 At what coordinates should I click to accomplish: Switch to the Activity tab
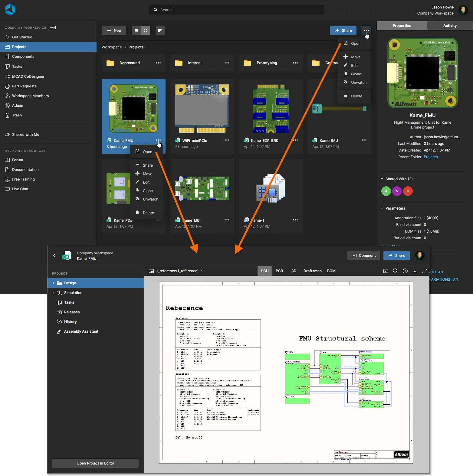450,26
